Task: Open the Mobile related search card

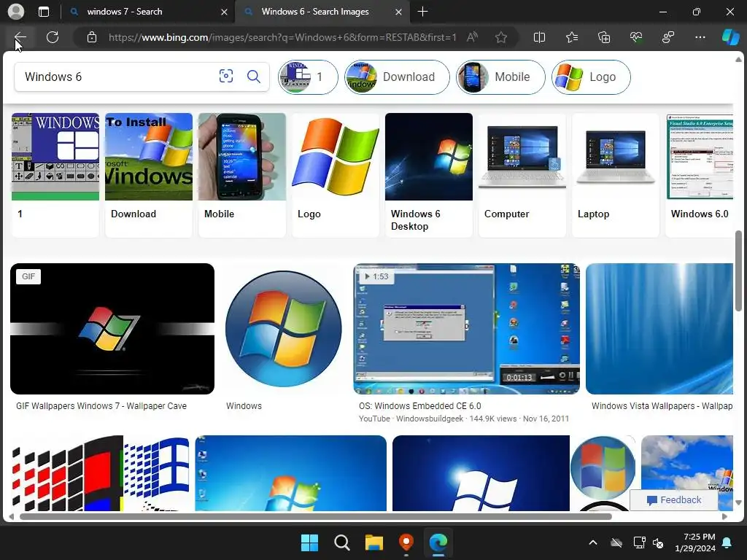Action: (242, 174)
